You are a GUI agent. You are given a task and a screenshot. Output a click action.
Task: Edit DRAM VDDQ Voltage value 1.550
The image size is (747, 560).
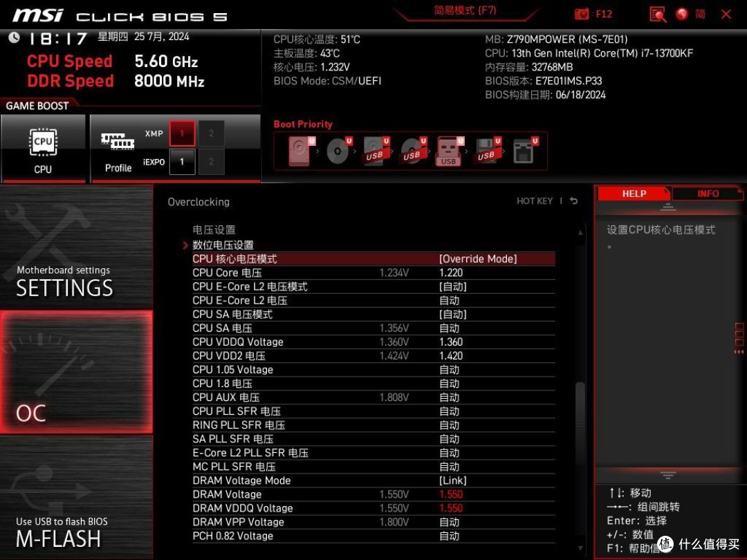pyautogui.click(x=451, y=508)
